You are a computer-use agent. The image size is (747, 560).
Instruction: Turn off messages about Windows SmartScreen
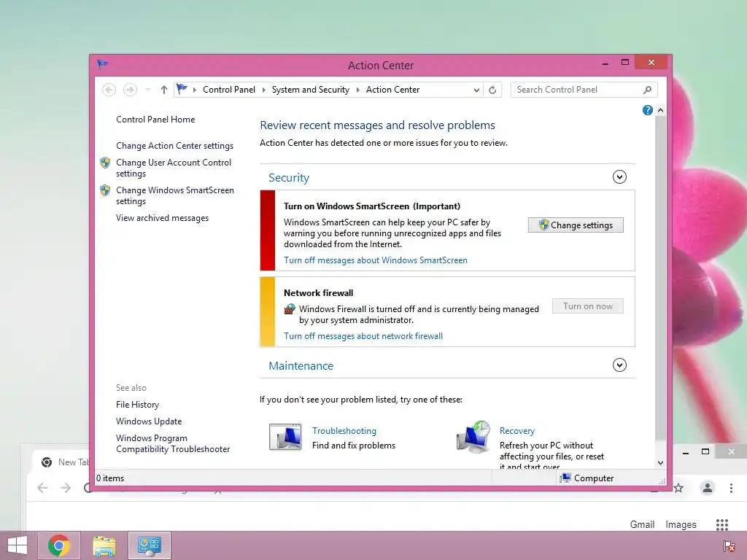pyautogui.click(x=376, y=260)
